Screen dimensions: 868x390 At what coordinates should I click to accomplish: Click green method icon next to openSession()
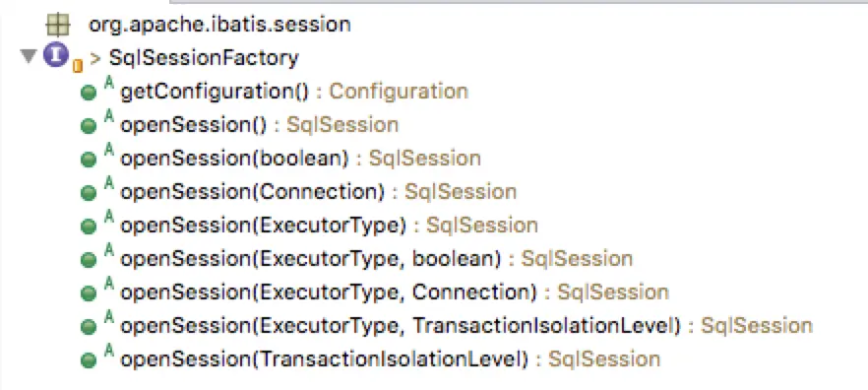(x=89, y=126)
